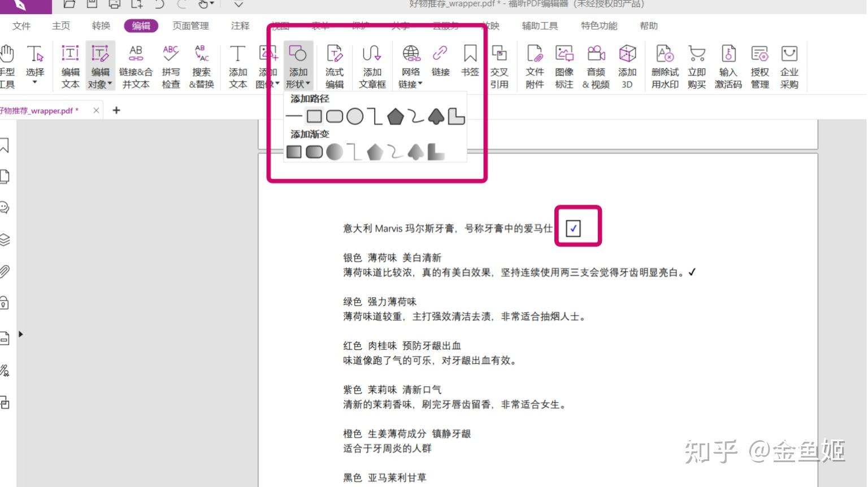Click the checked box after 爱马仕 text

573,228
